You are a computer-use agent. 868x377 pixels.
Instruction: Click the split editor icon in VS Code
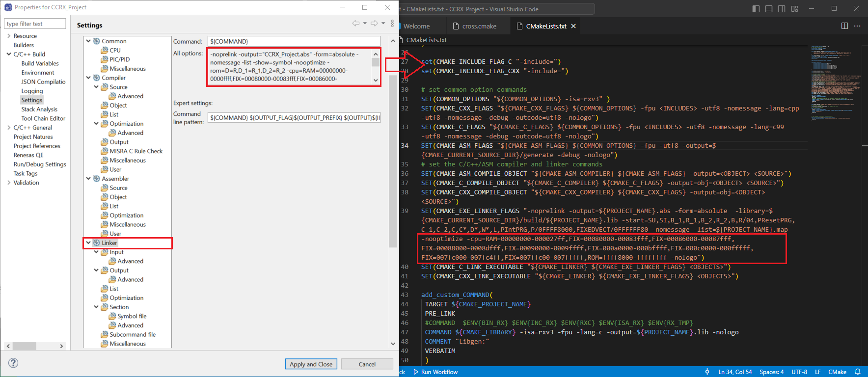tap(844, 26)
